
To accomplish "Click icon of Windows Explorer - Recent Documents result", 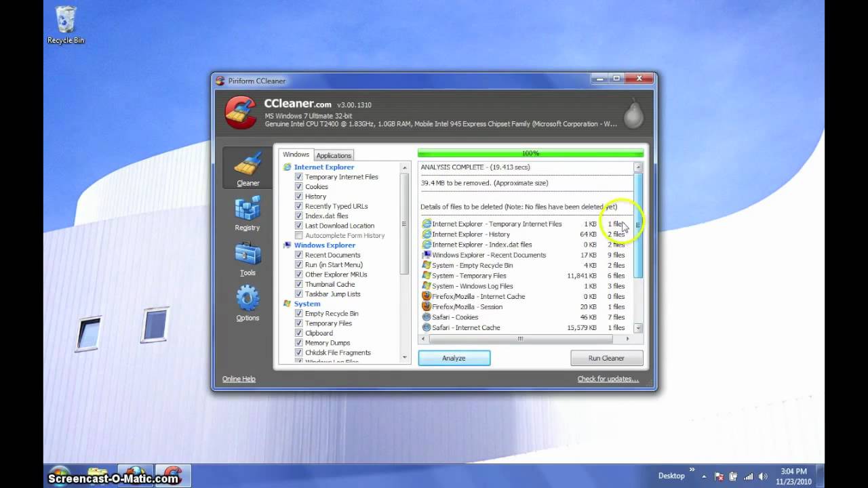I will pyautogui.click(x=427, y=255).
